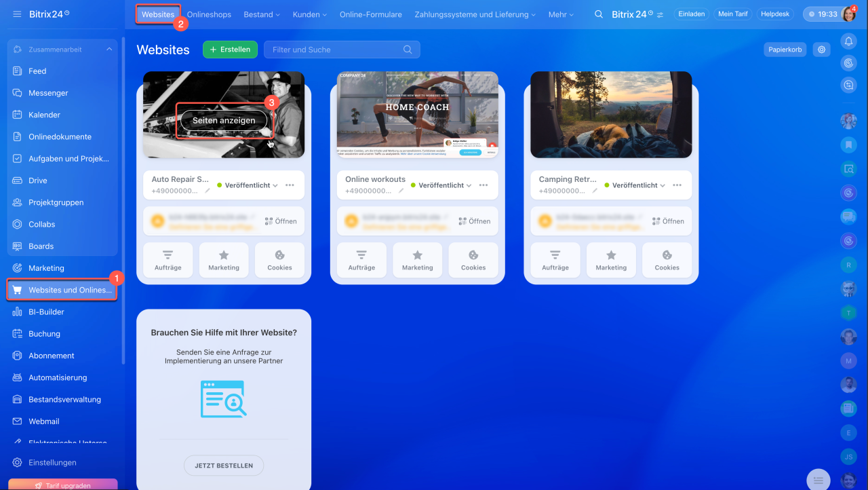Open Feed from the sidebar
Viewport: 868px width, 490px height.
[x=37, y=71]
